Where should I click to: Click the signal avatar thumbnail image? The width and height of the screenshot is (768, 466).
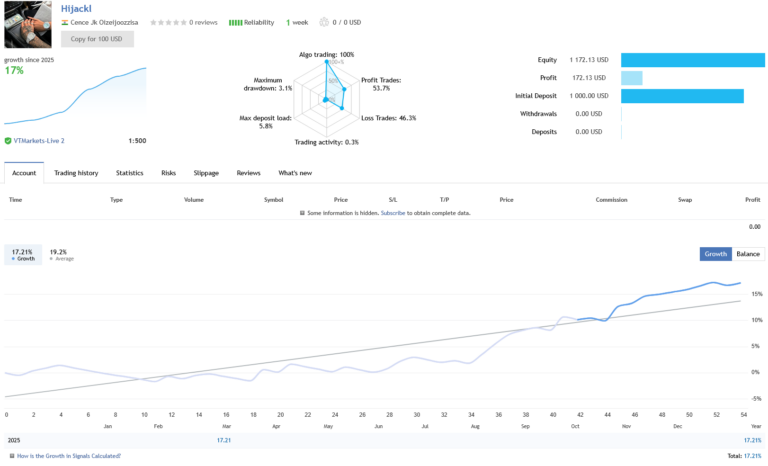(28, 25)
